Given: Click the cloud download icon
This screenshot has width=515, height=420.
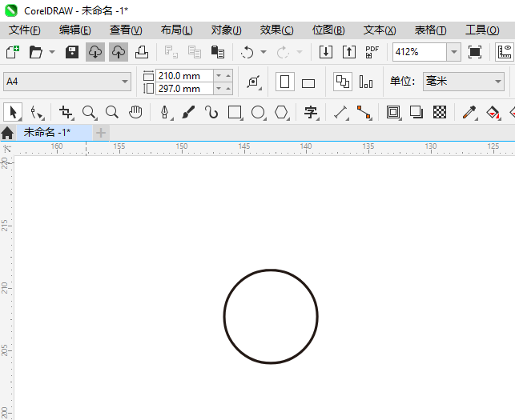Looking at the screenshot, I should click(95, 52).
